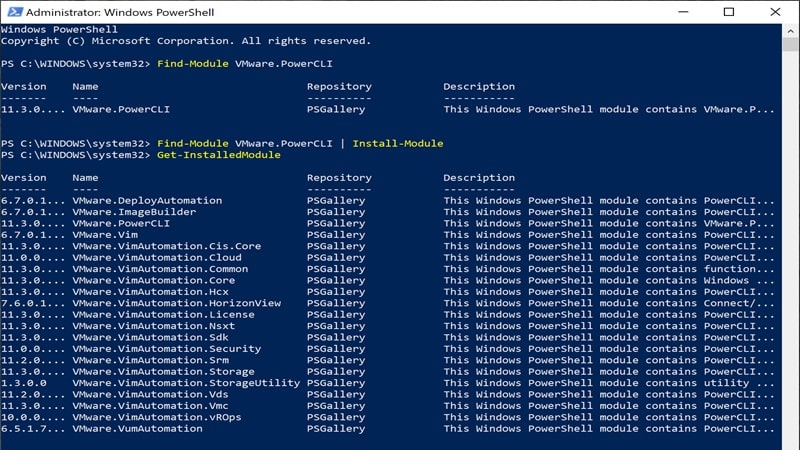This screenshot has height=450, width=800.
Task: Click the PSGallery entry for VMware.VimAutomation.vROps
Action: point(336,417)
